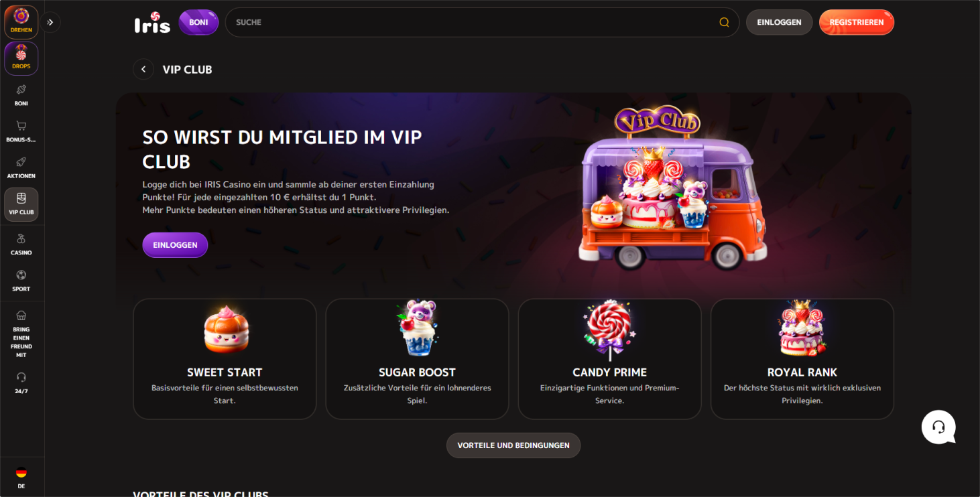The image size is (980, 497).
Task: Open the Drehen wheel icon
Action: click(21, 22)
